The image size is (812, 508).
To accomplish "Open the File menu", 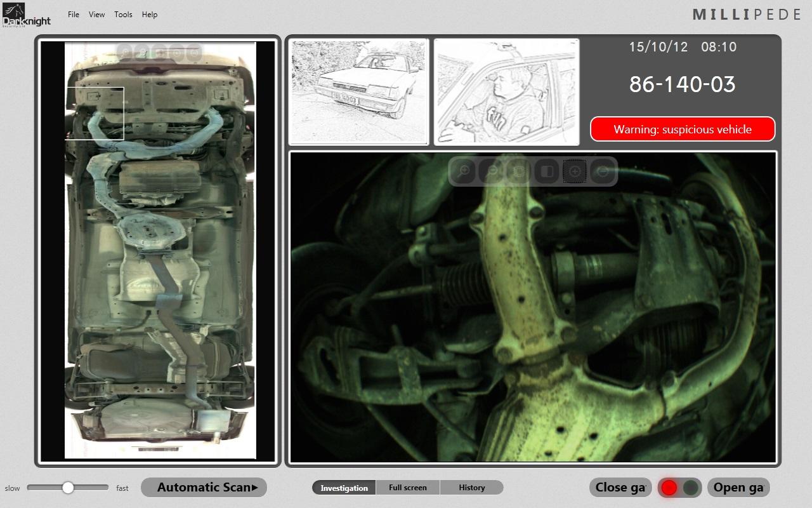I will [74, 15].
